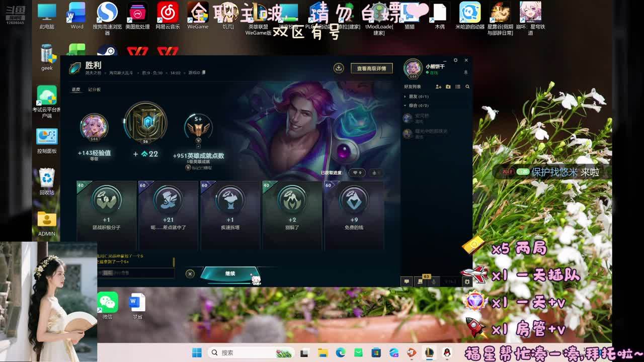Click the new friend folder icon
The height and width of the screenshot is (362, 644).
[448, 87]
